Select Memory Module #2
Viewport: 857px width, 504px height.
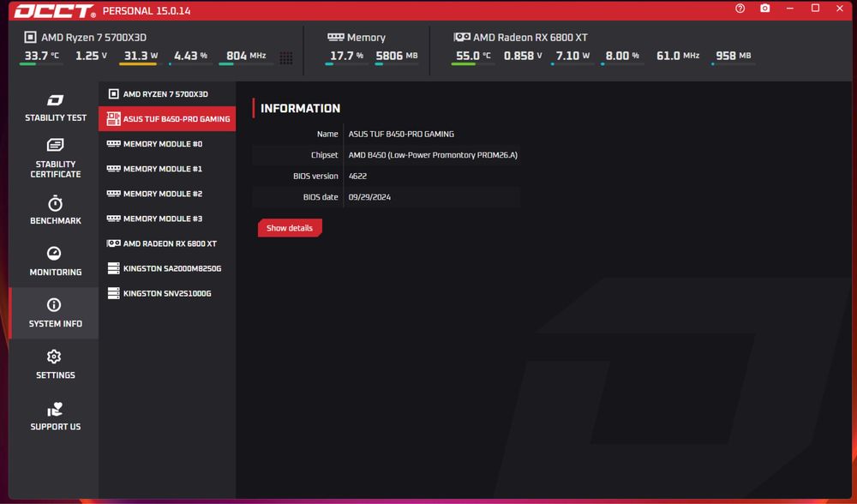(167, 194)
